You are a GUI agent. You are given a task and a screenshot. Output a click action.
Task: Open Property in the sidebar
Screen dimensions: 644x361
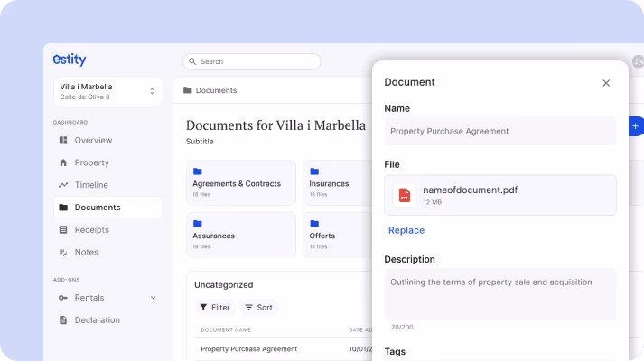(x=107, y=162)
